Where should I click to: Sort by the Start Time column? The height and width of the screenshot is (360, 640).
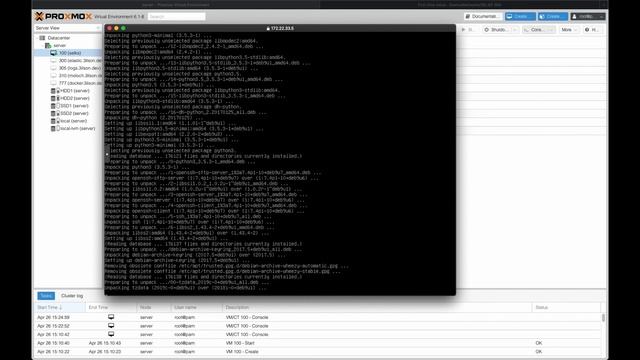point(60,307)
